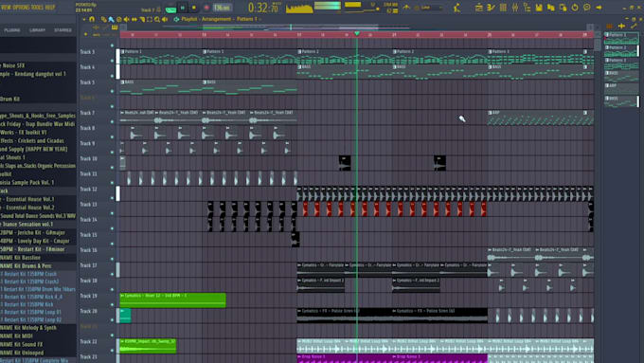Select the Mute tool in playlist toolbar
Screen dimensions: 644x363
127,19
